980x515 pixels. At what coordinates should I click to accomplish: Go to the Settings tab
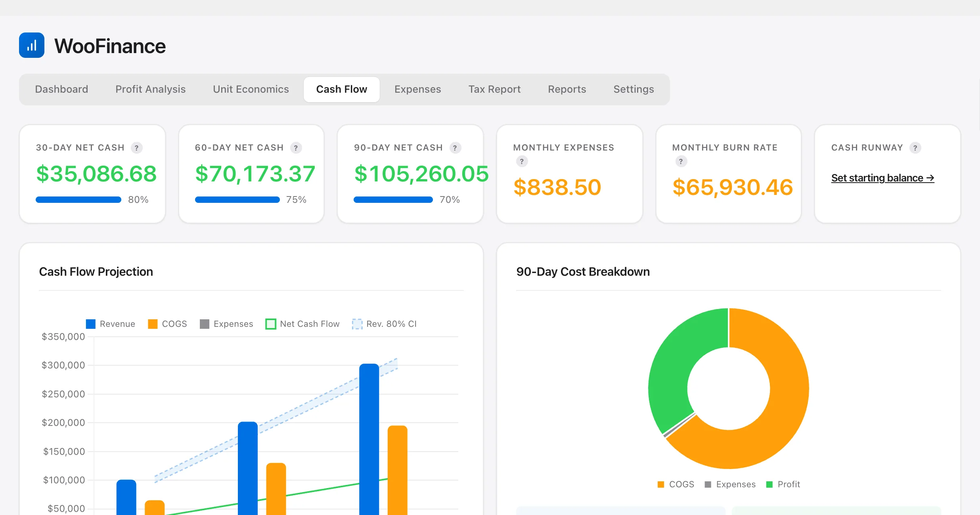634,89
